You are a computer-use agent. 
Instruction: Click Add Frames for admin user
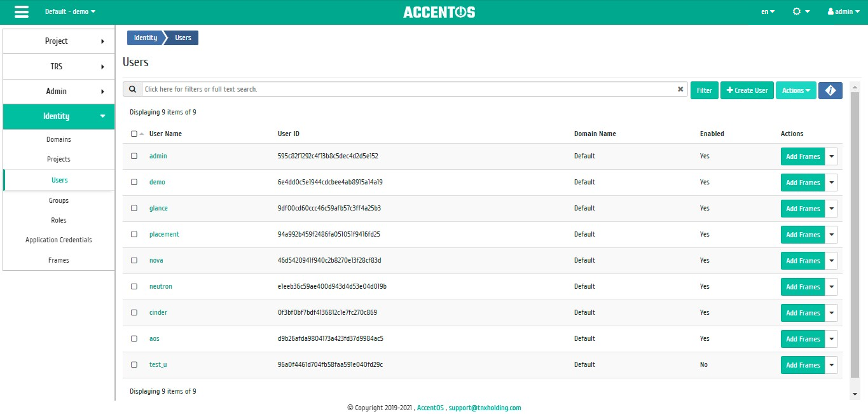[x=803, y=156]
